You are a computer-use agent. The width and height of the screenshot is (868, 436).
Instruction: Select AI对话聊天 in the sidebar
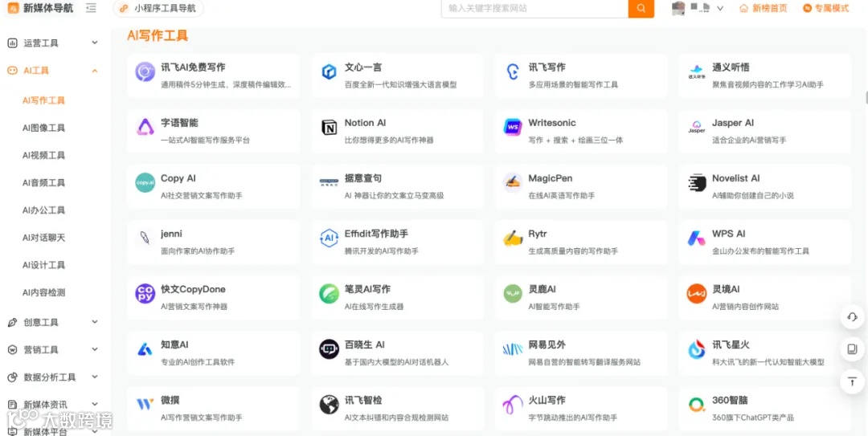tap(43, 238)
